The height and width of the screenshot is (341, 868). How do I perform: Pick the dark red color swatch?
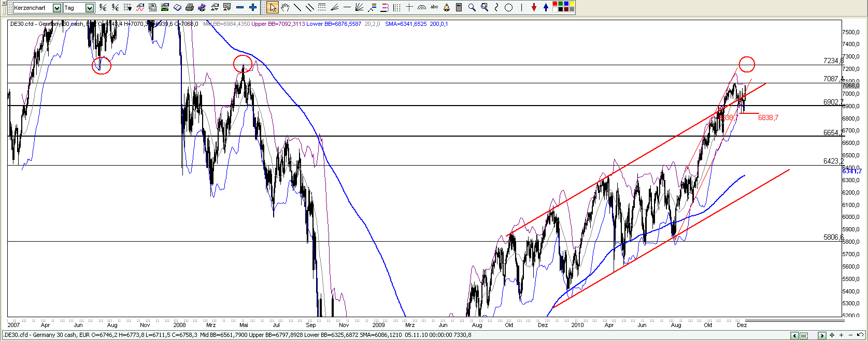pyautogui.click(x=566, y=9)
